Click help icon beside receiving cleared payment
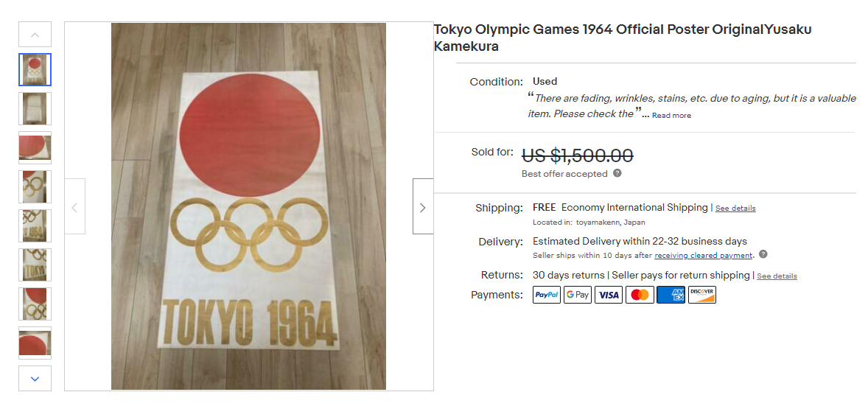Viewport: 868px width, 406px height. [763, 255]
